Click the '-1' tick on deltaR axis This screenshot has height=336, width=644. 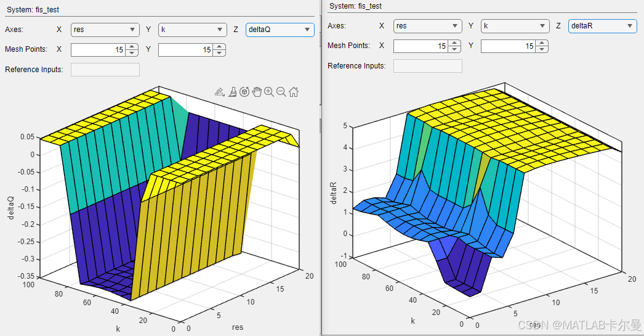tap(344, 256)
